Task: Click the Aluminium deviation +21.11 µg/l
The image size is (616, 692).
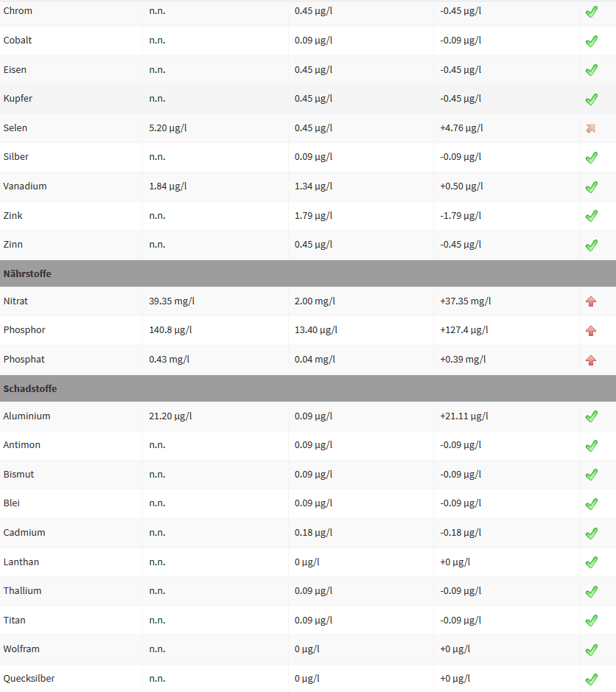Action: coord(464,416)
